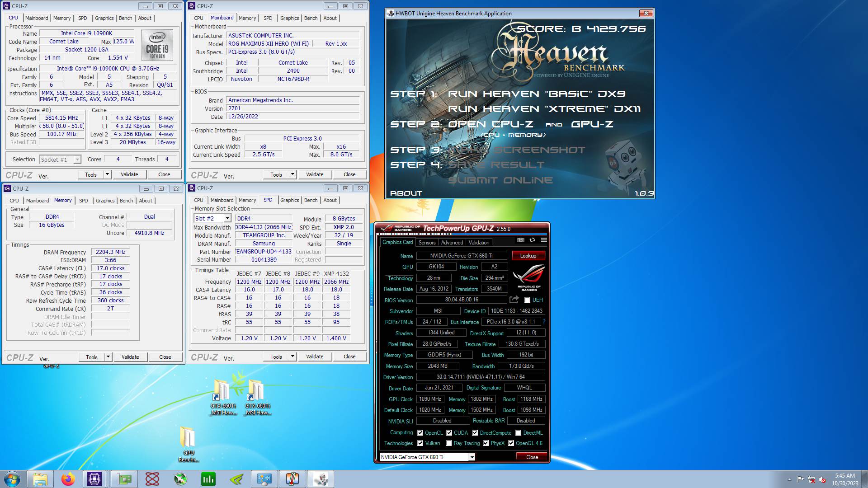Screen dimensions: 868x488
Task: Click the BIOS export arrow icon in GPU-Z
Action: click(514, 300)
